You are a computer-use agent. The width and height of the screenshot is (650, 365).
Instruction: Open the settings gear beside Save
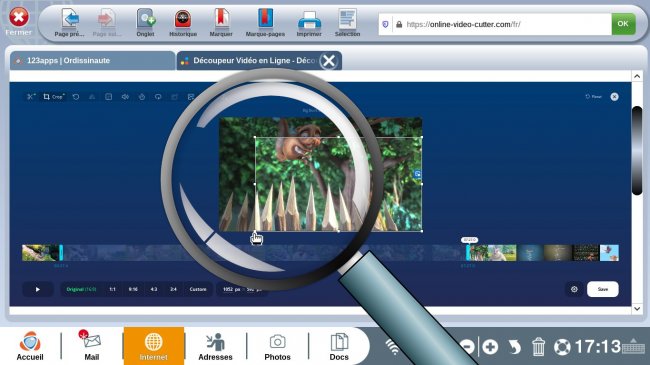pyautogui.click(x=574, y=289)
